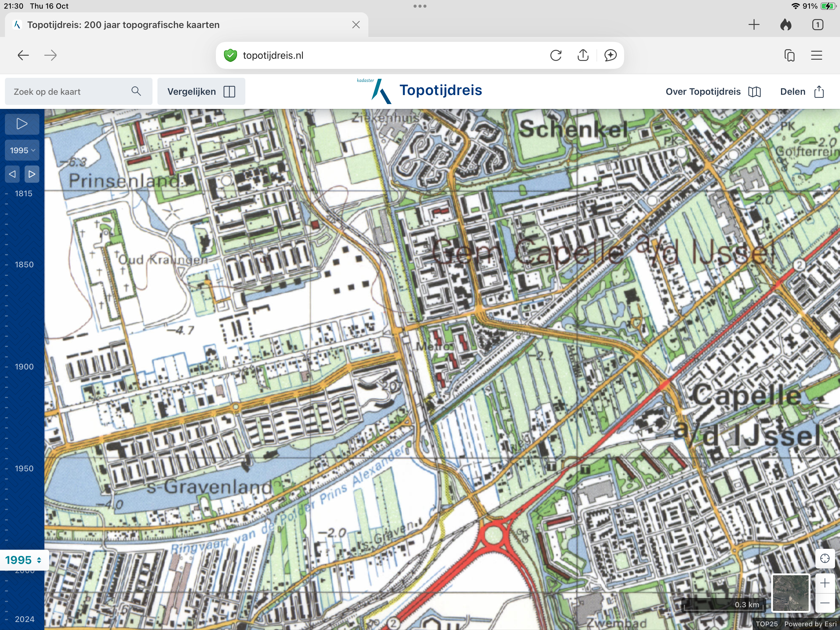Image resolution: width=840 pixels, height=630 pixels.
Task: Jump to 1900 on the timeline
Action: point(24,367)
